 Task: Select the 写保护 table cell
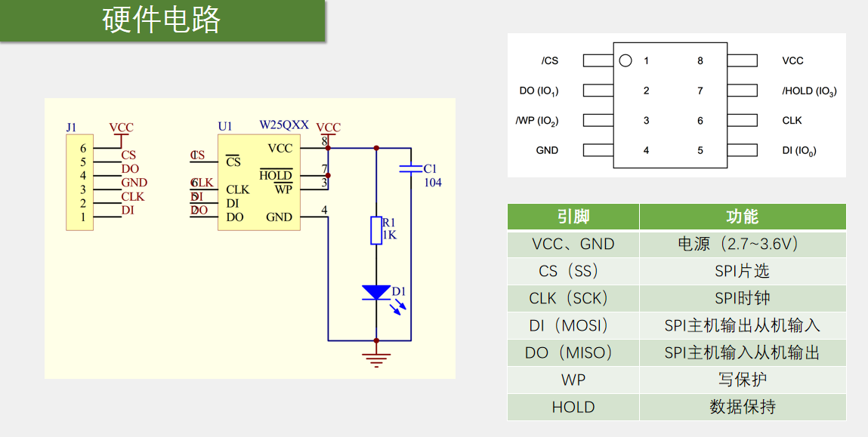pyautogui.click(x=743, y=380)
